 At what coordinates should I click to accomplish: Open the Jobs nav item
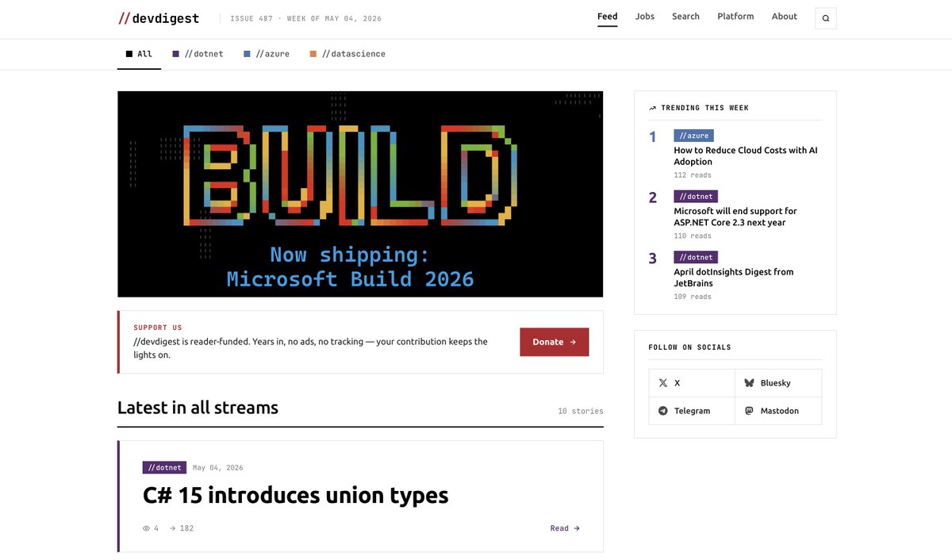tap(645, 17)
